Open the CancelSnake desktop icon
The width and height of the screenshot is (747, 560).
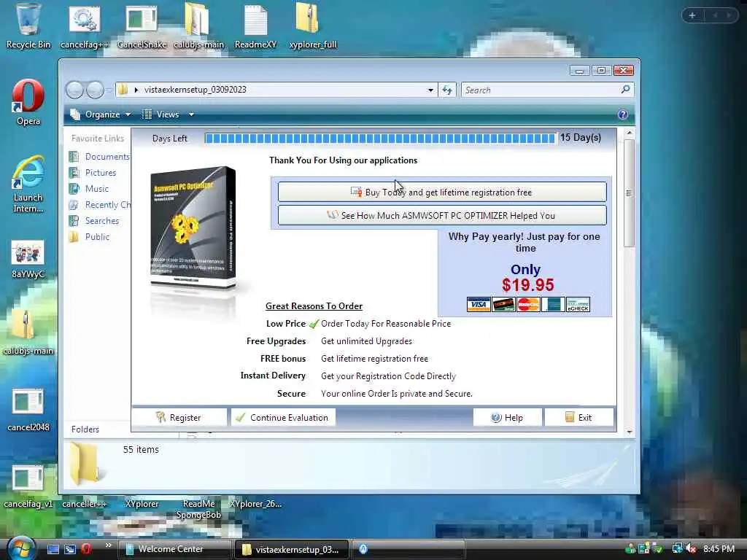coord(142,26)
